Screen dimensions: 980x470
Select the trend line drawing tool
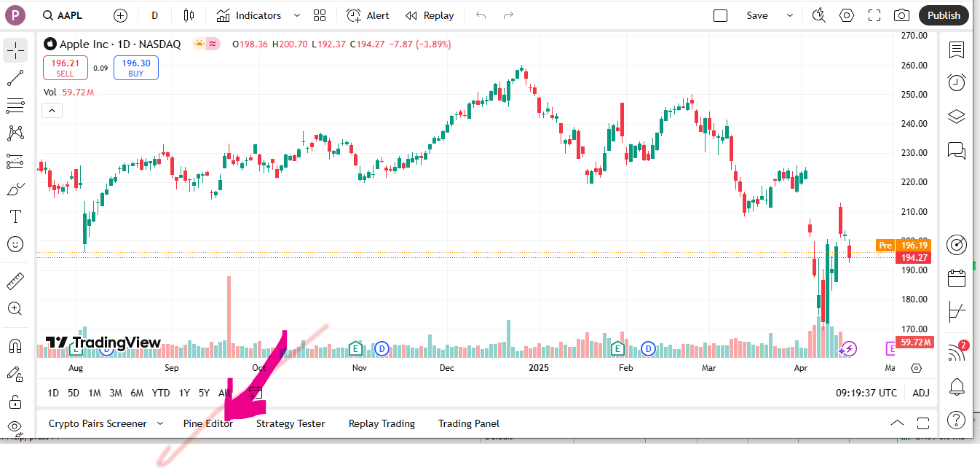[15, 78]
